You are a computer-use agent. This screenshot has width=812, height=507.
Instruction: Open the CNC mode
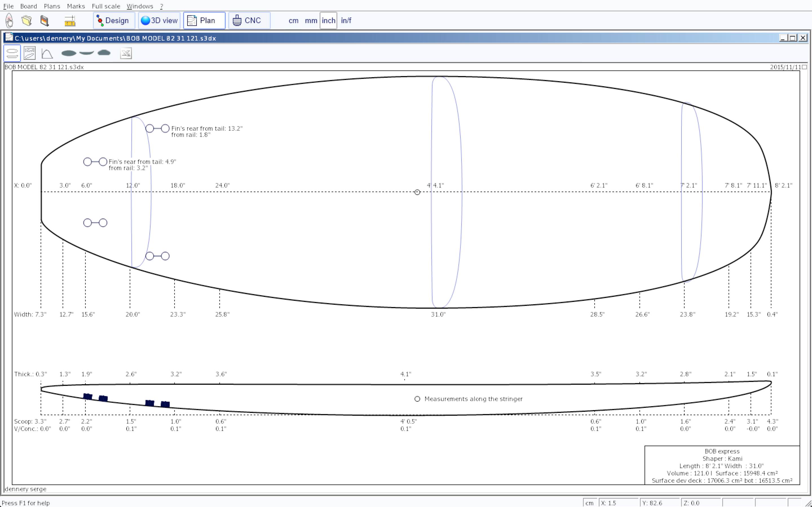coord(249,21)
